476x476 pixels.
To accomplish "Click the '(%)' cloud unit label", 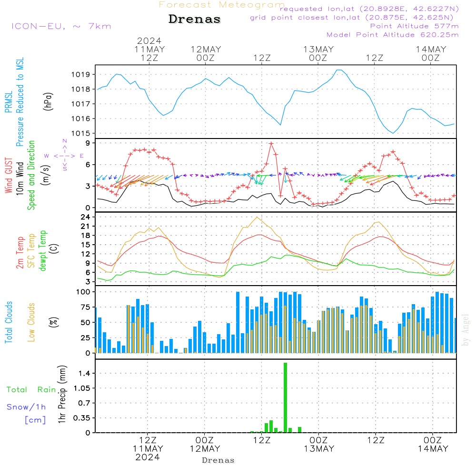I will 53,322.
